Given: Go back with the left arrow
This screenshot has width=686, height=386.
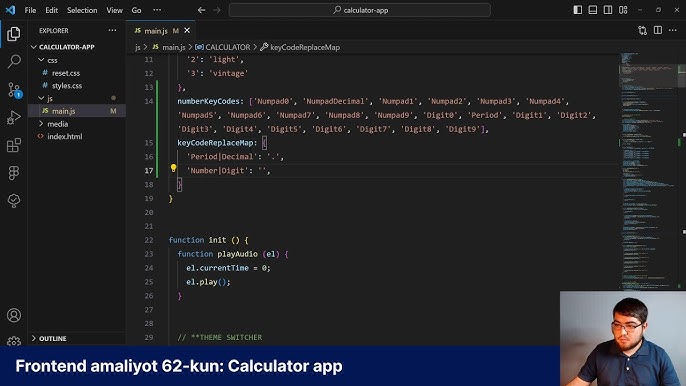Looking at the screenshot, I should pyautogui.click(x=201, y=10).
